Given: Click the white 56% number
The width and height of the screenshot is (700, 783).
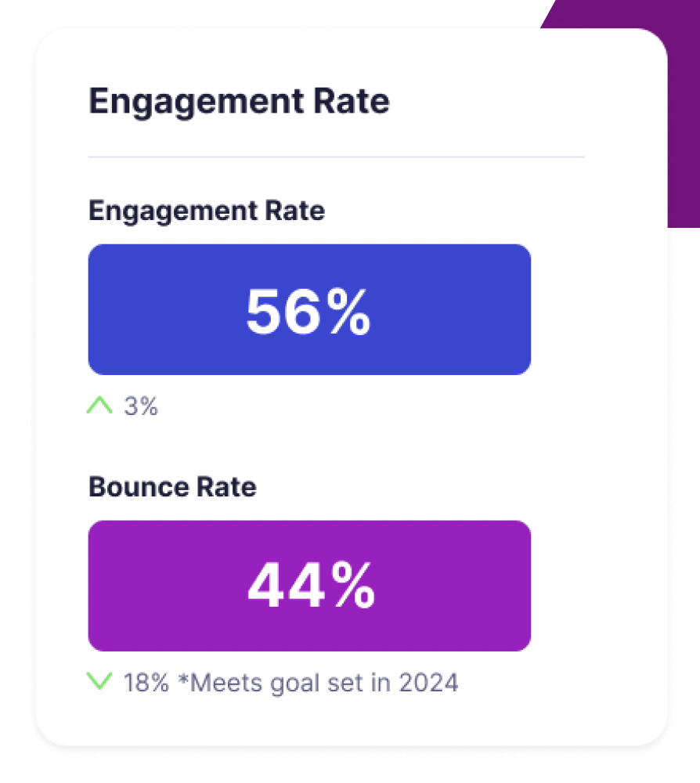Looking at the screenshot, I should coord(309,311).
